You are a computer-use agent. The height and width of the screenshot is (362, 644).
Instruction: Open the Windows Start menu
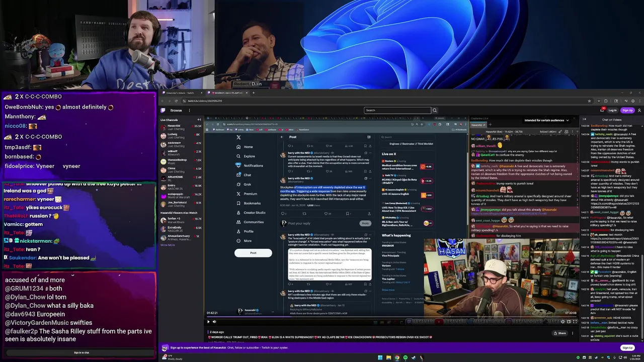[380, 357]
